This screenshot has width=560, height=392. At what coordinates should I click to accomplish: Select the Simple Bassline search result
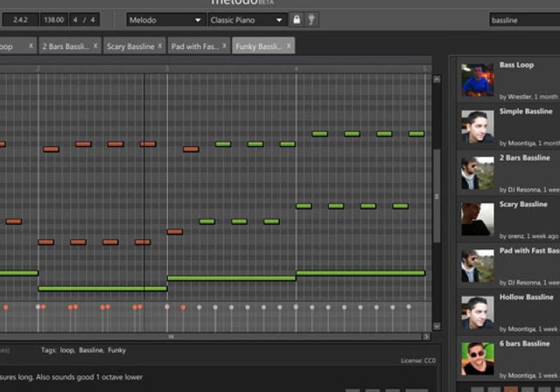[526, 112]
